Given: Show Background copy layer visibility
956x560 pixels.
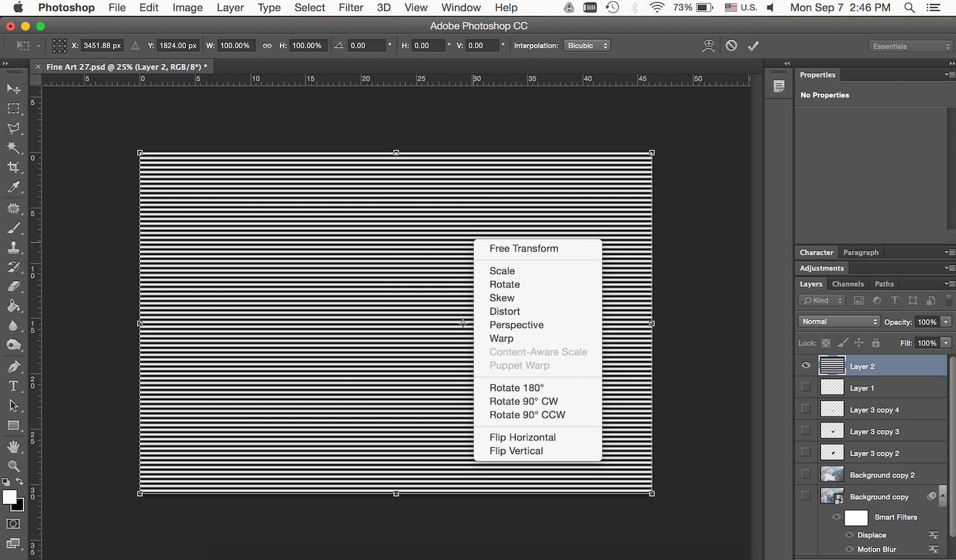Looking at the screenshot, I should (806, 496).
